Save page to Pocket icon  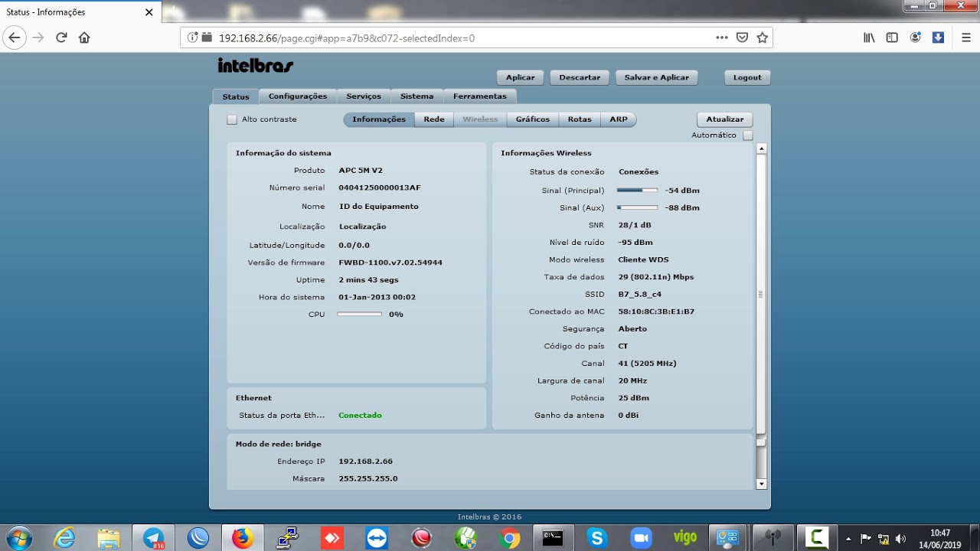click(x=742, y=37)
